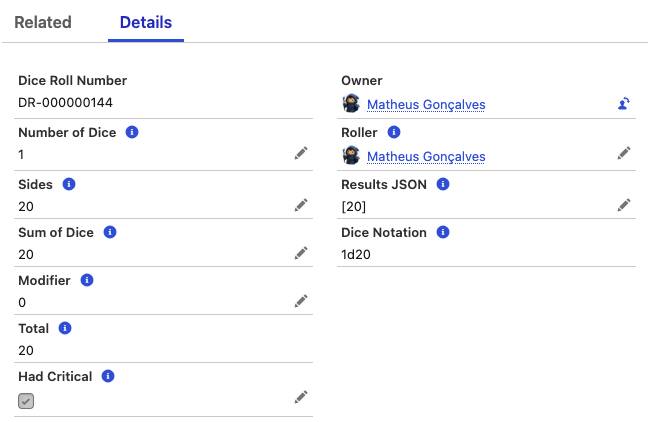Open Owner Matheus Gonçalves link

pyautogui.click(x=426, y=104)
